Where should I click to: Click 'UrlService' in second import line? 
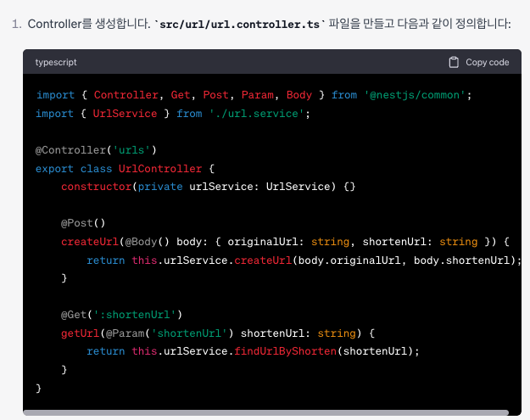click(x=125, y=114)
